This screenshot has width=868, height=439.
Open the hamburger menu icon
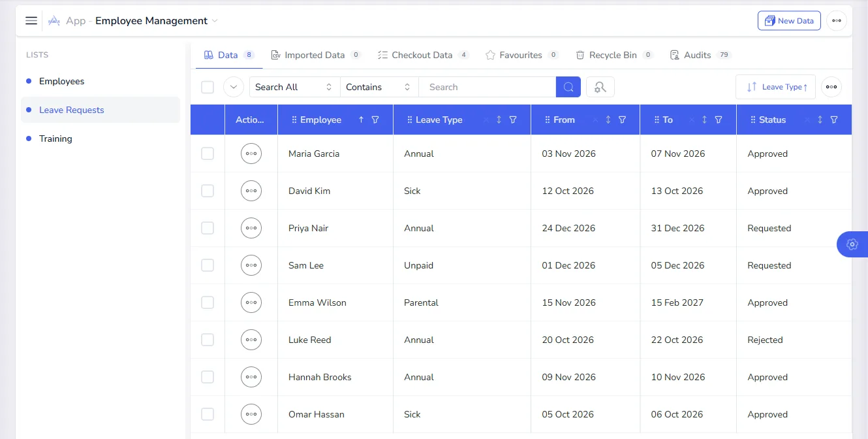click(x=31, y=21)
